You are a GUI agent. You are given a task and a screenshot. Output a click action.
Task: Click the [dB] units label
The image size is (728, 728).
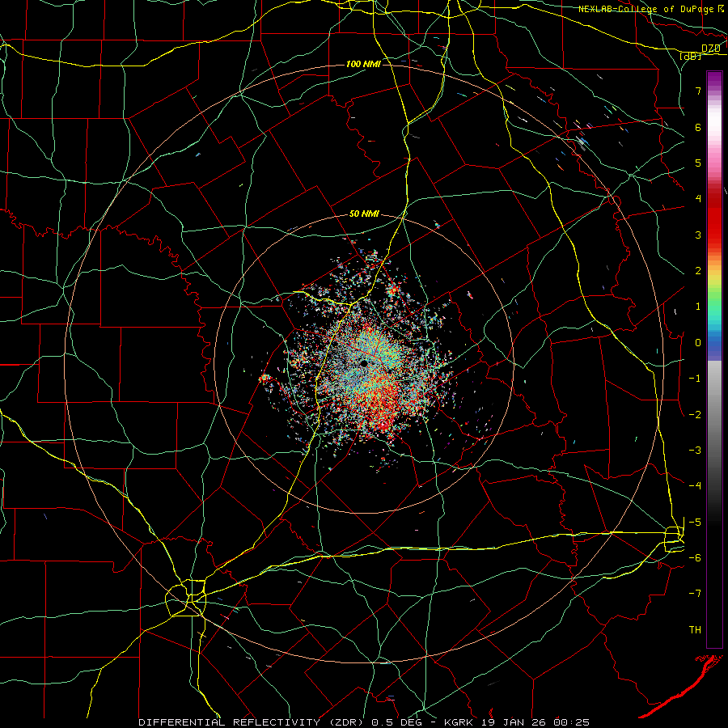pyautogui.click(x=691, y=56)
